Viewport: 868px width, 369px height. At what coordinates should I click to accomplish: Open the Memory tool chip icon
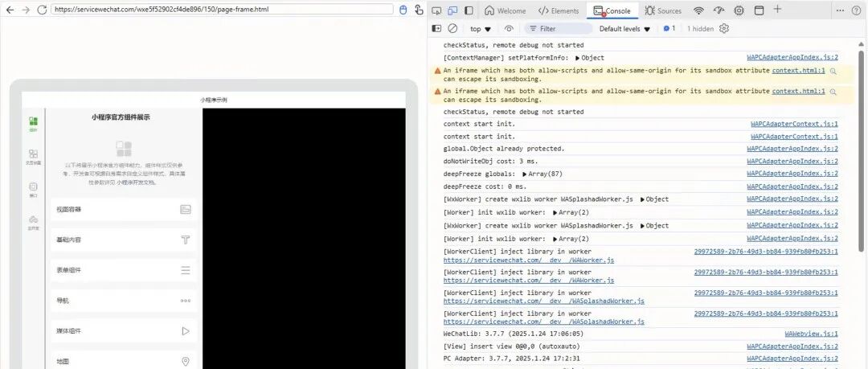[739, 10]
